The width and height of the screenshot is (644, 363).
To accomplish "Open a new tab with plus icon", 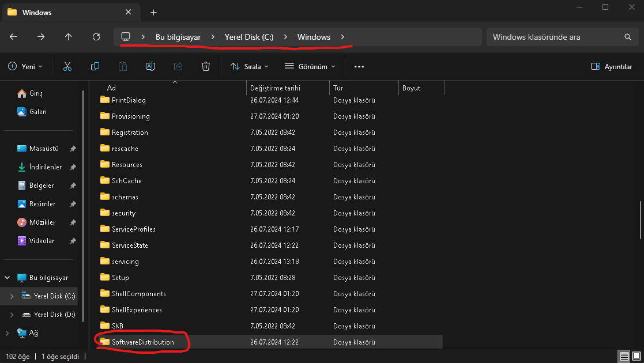I will click(153, 12).
